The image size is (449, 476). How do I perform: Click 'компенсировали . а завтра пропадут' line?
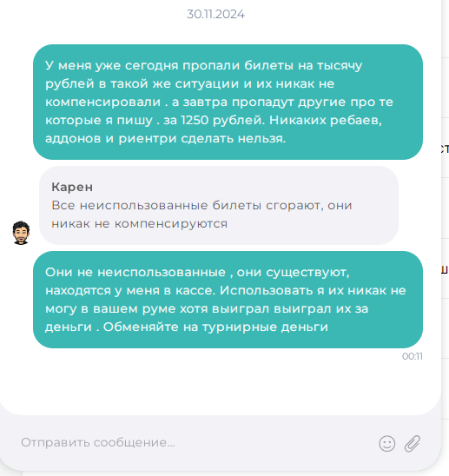coord(168,102)
